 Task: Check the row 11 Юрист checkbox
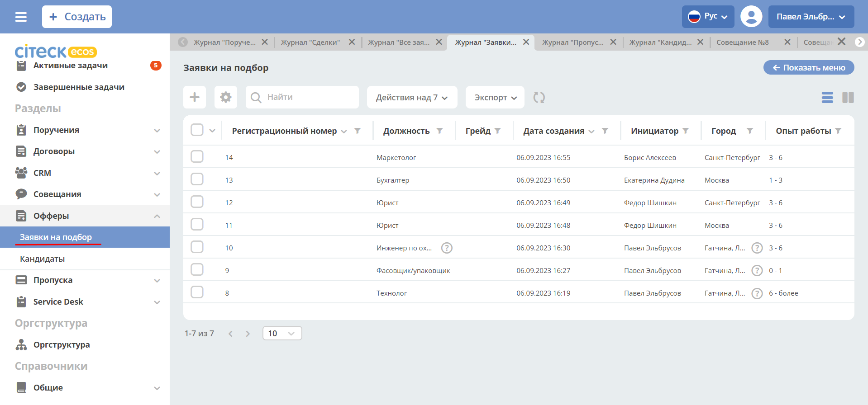pos(197,224)
